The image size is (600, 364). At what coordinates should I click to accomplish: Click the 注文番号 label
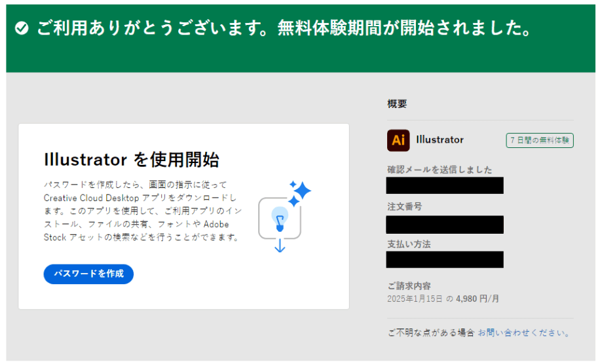tap(404, 206)
